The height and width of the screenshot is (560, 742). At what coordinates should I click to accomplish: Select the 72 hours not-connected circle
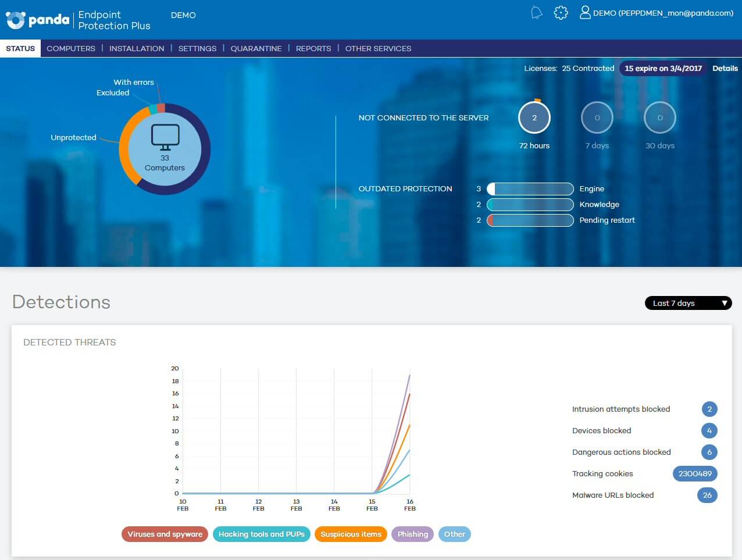534,117
